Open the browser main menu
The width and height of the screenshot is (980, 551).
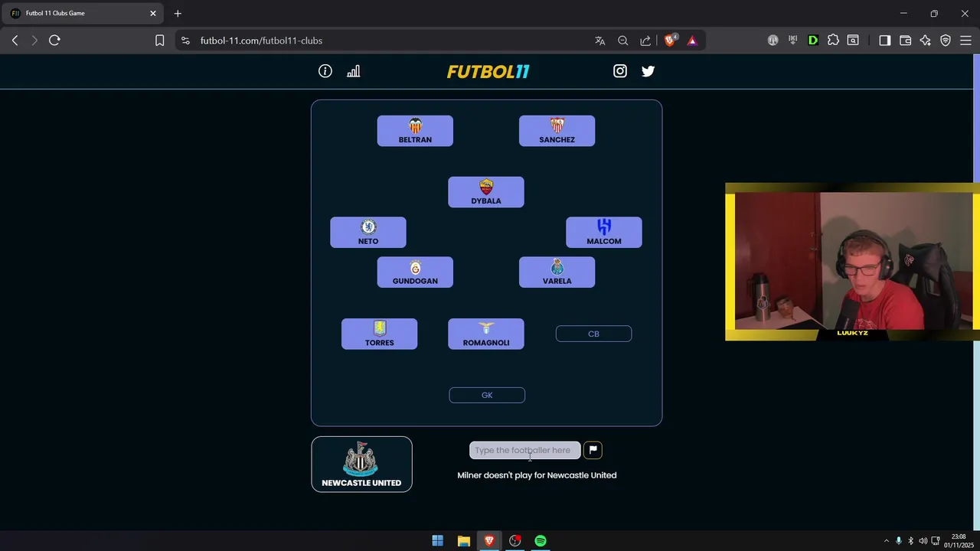point(965,41)
